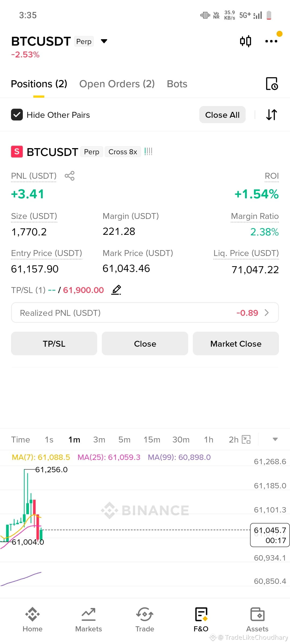Uncheck Hide Other Pairs checkbox
This screenshot has height=644, width=290.
pyautogui.click(x=17, y=115)
